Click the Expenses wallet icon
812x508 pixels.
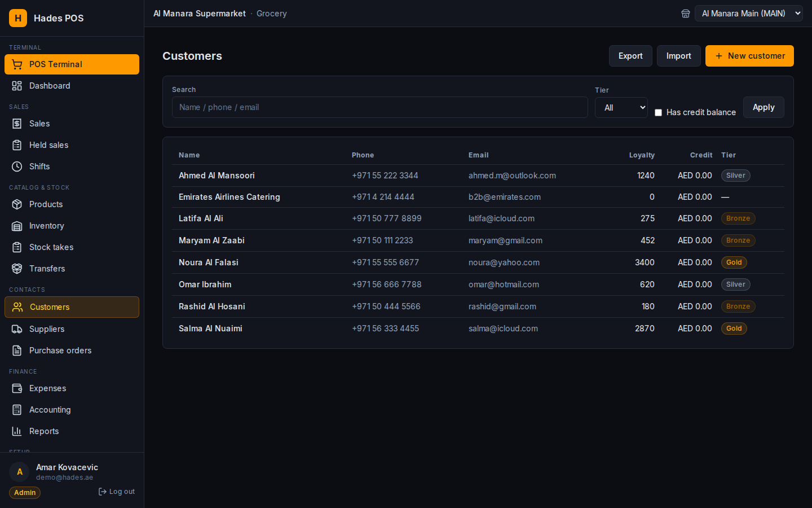[x=17, y=388]
